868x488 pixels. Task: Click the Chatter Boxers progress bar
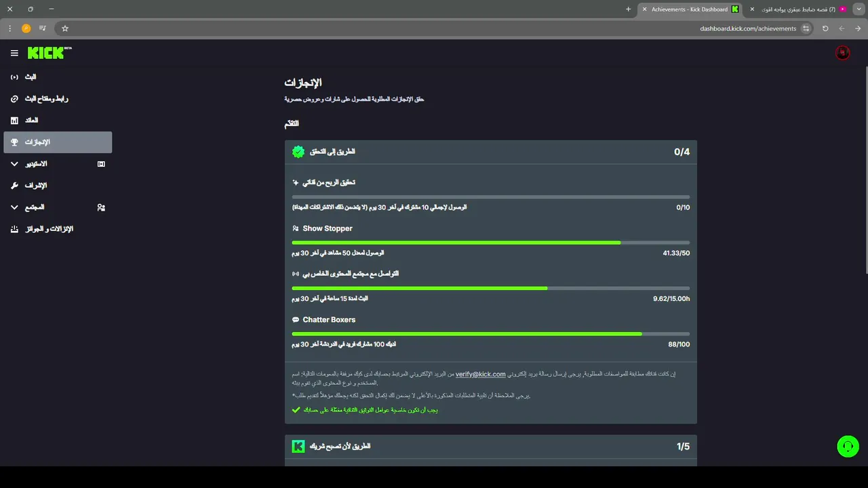click(491, 334)
